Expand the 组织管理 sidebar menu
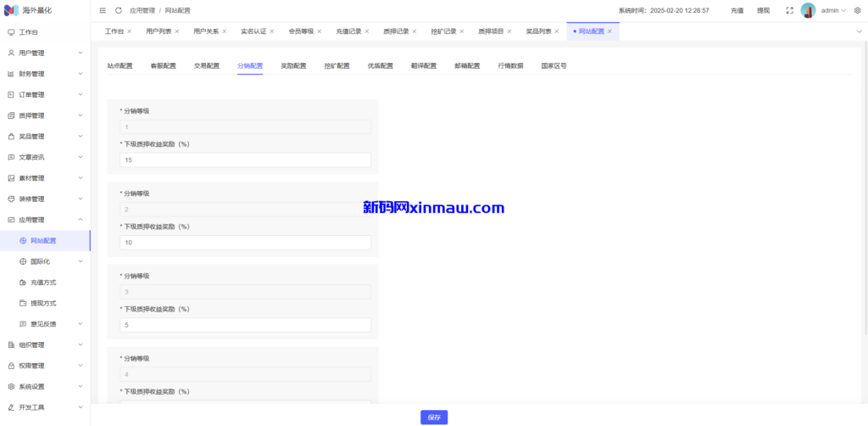The width and height of the screenshot is (868, 426). click(46, 345)
